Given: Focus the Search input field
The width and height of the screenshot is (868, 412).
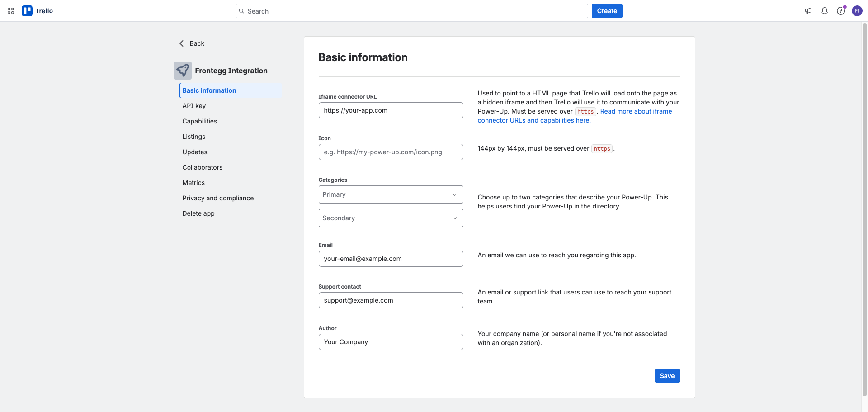Looking at the screenshot, I should (411, 11).
